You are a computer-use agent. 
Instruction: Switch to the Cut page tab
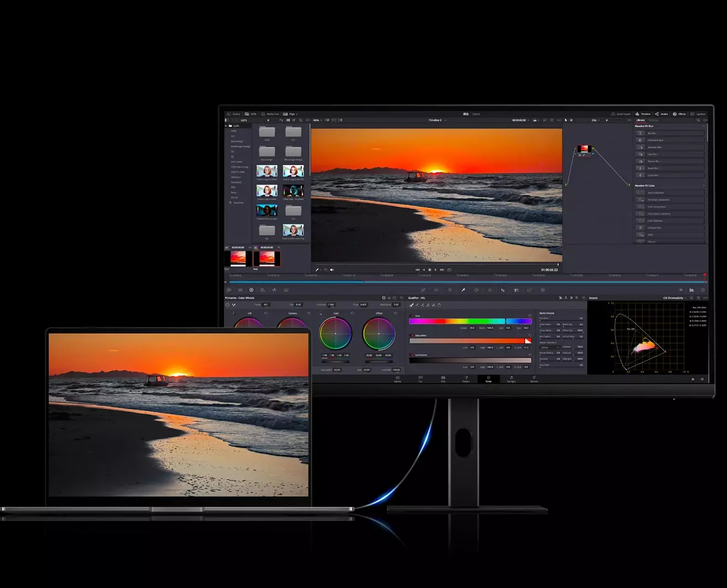(420, 379)
